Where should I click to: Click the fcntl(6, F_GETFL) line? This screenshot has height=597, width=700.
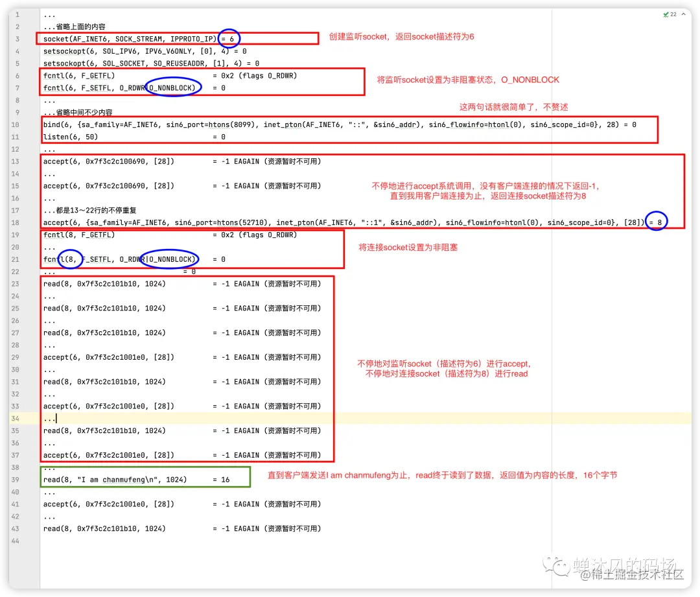pos(170,76)
